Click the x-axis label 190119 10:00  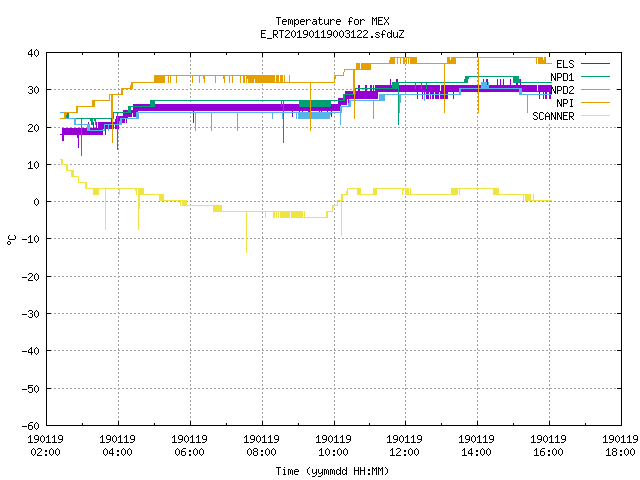point(333,445)
